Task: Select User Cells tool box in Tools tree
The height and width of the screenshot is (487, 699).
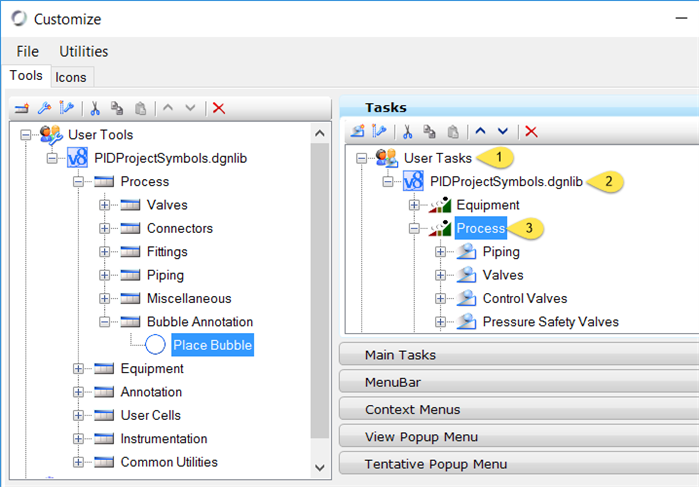Action: (x=151, y=415)
